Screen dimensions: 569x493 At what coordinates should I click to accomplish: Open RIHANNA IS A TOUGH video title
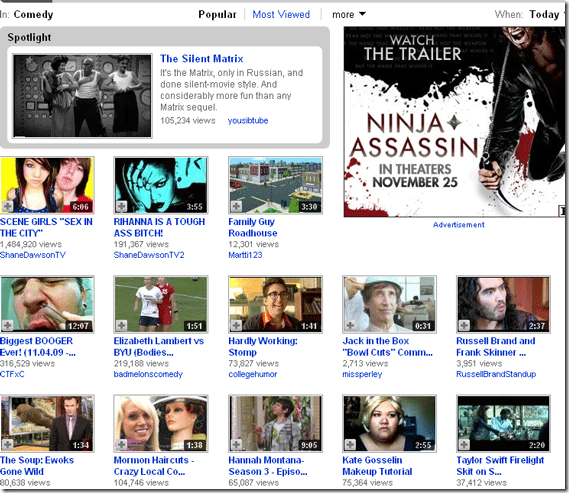pyautogui.click(x=159, y=227)
